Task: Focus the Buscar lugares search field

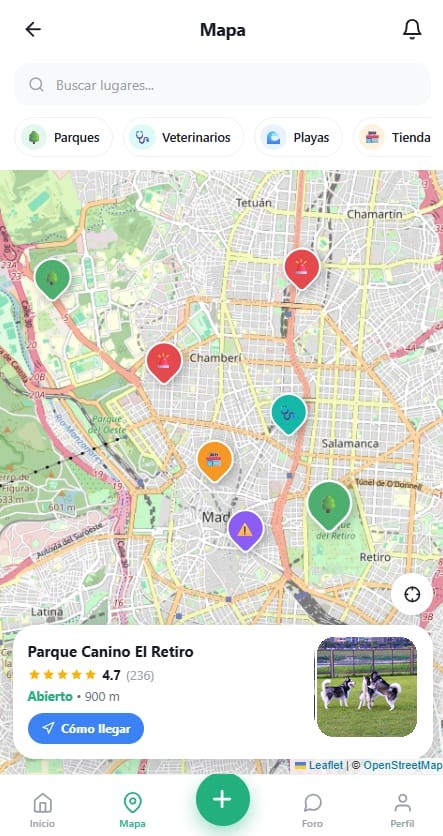Action: point(222,85)
